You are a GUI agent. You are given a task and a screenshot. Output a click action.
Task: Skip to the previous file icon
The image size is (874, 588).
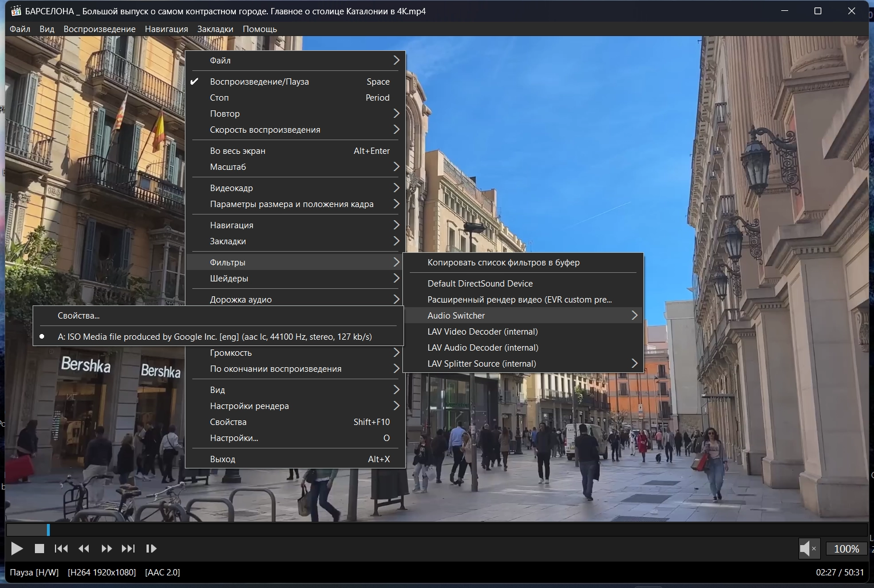(x=61, y=549)
